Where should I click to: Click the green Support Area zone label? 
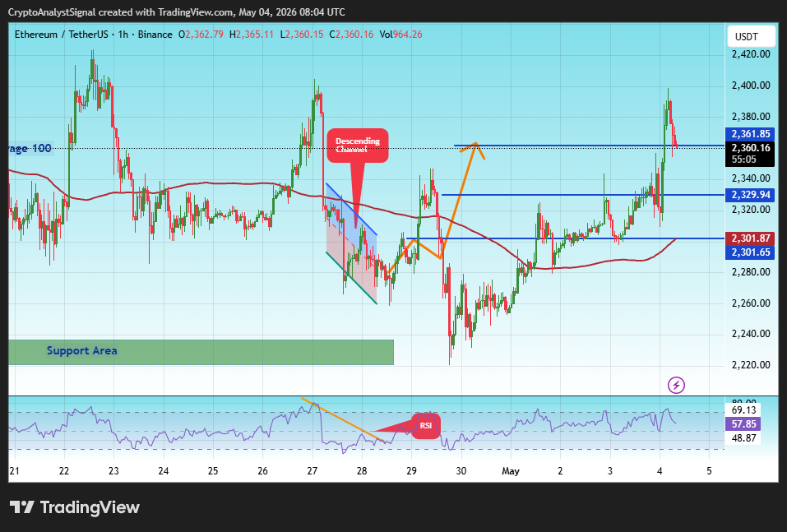[x=81, y=351]
